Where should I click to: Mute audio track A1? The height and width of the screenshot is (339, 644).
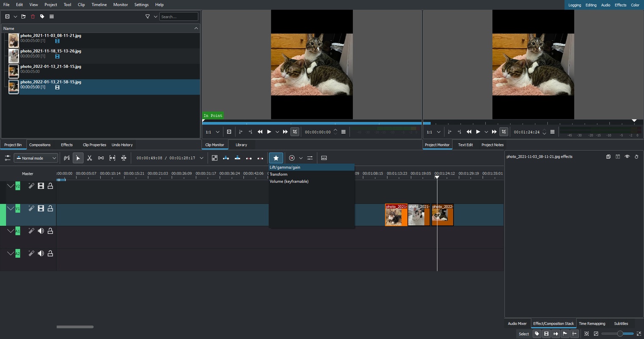41,231
